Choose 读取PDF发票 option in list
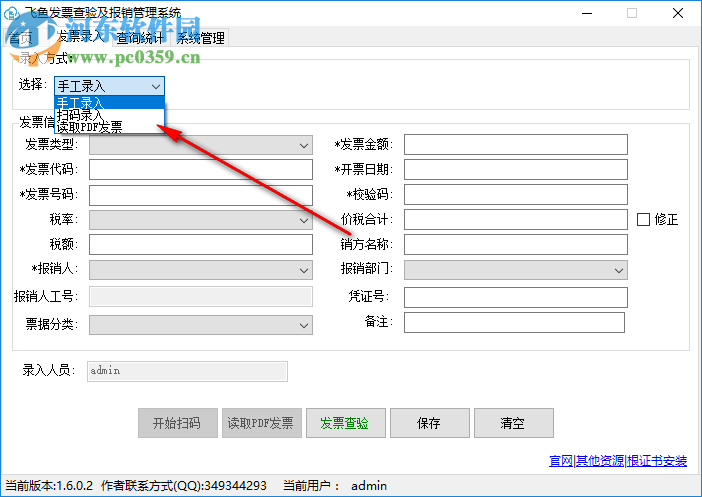The width and height of the screenshot is (702, 497). click(110, 127)
